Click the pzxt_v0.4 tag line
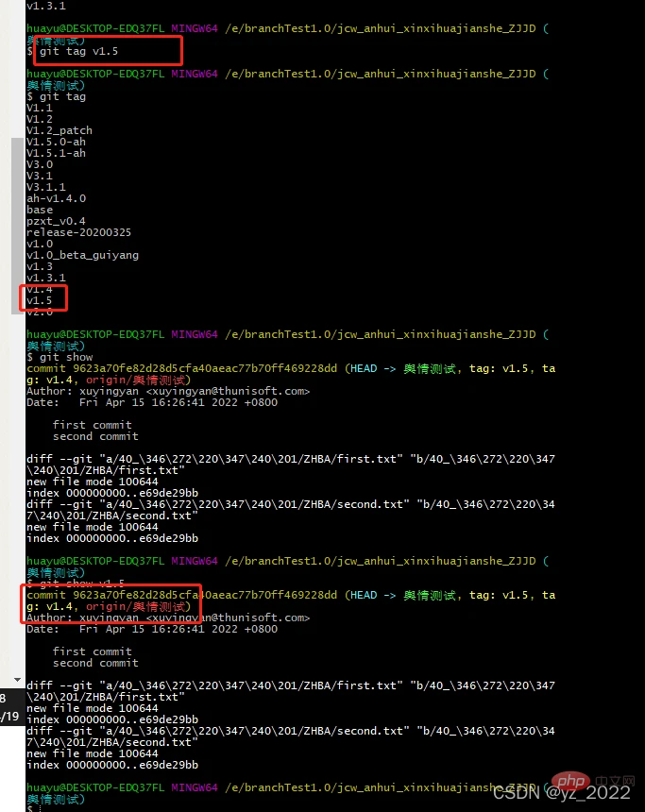This screenshot has height=812, width=645. (56, 221)
